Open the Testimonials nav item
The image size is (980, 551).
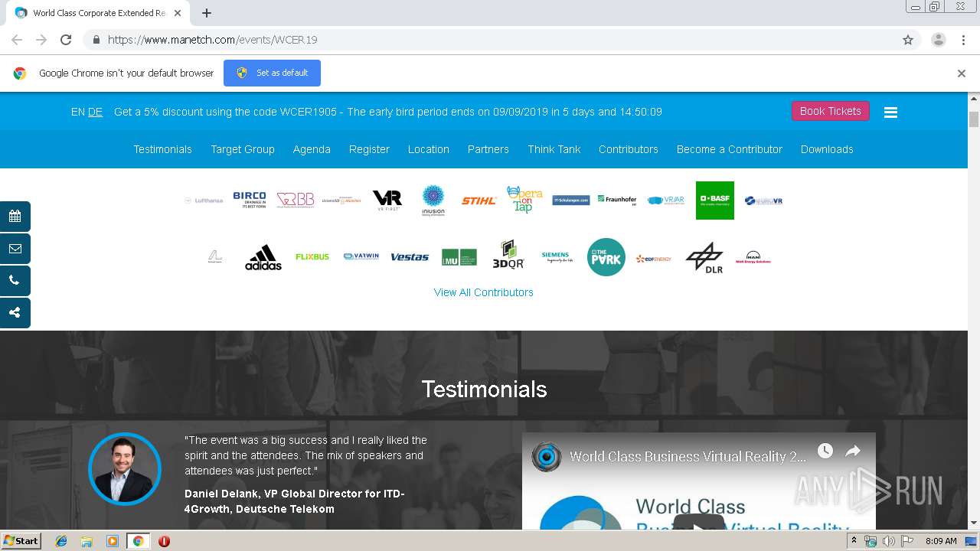coord(162,149)
